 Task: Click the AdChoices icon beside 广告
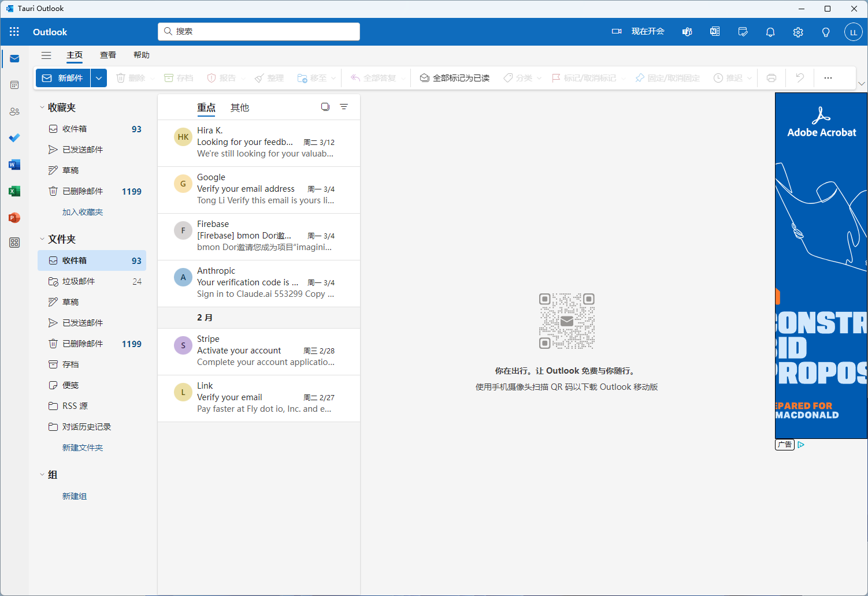pos(801,445)
